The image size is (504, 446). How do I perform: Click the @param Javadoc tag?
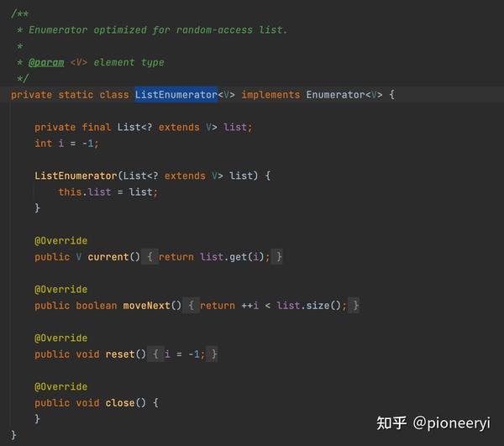point(46,62)
